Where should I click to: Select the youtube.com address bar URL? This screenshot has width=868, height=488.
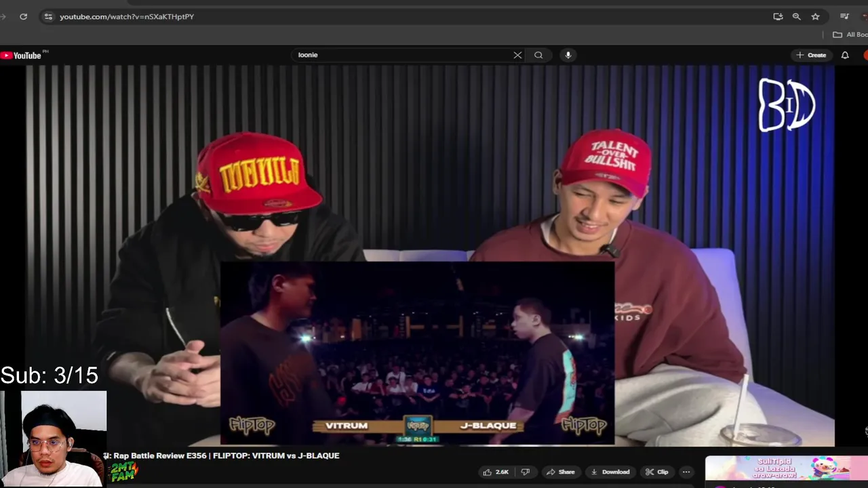click(127, 16)
